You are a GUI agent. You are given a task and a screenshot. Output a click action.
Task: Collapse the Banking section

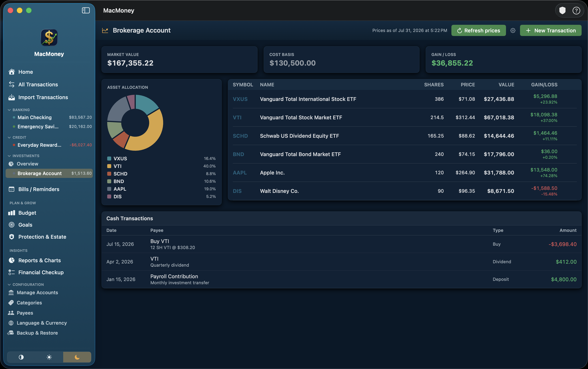[9, 110]
